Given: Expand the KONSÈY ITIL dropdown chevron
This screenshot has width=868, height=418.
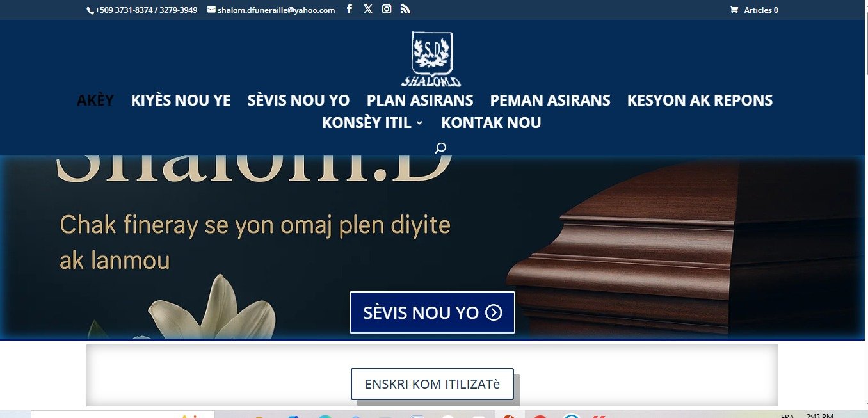Looking at the screenshot, I should (x=419, y=123).
